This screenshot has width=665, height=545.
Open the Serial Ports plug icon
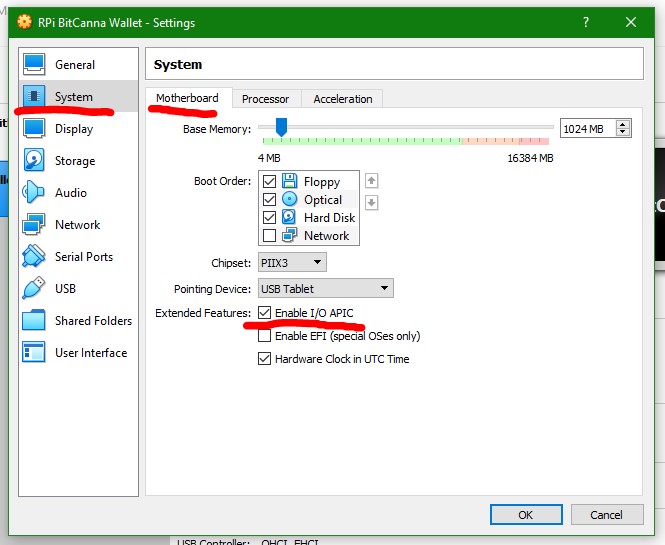(34, 256)
